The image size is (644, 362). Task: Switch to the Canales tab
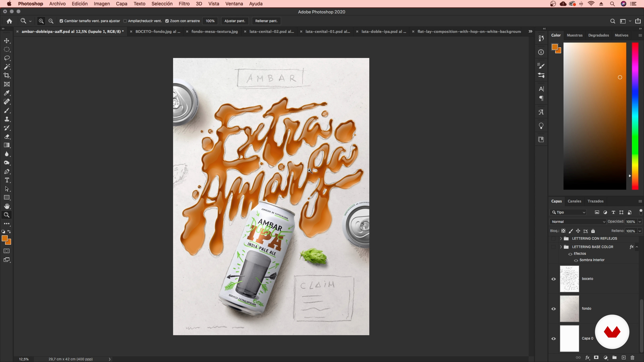click(574, 201)
